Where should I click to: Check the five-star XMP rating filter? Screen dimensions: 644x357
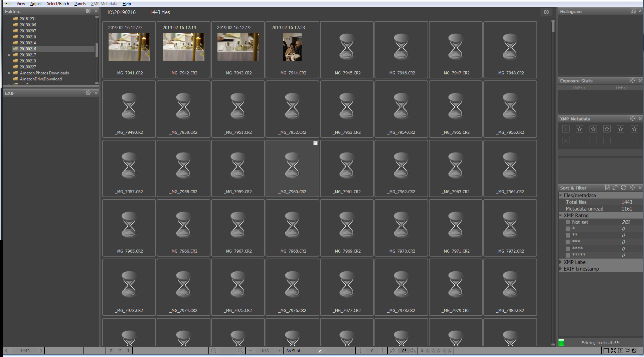coord(568,255)
